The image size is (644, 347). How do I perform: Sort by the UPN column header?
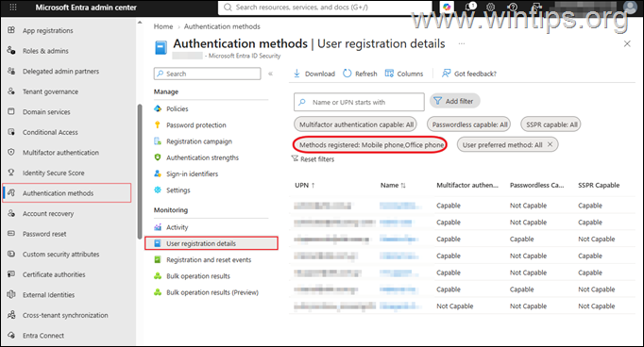click(305, 186)
